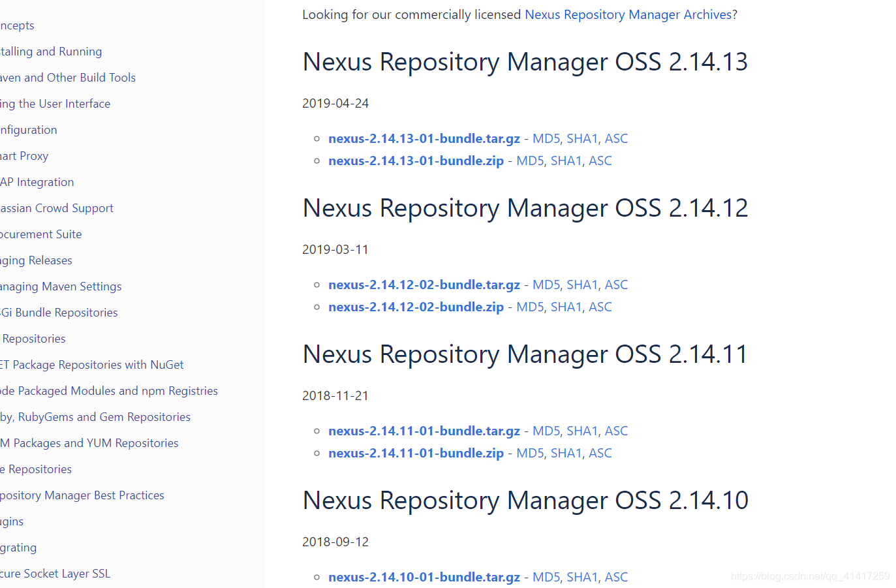This screenshot has height=588, width=896.
Task: Open .NET Package Repositories with NuGet
Action: tap(92, 365)
